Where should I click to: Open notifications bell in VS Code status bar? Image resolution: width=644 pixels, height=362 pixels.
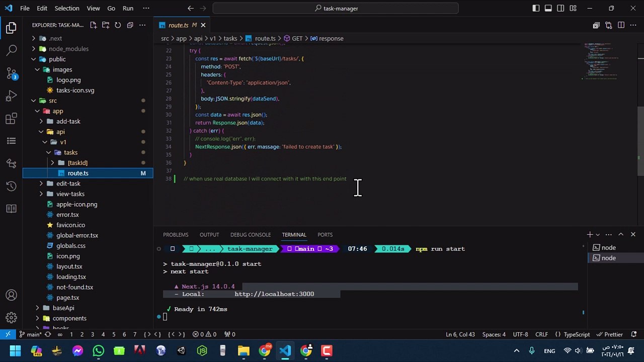click(x=633, y=334)
